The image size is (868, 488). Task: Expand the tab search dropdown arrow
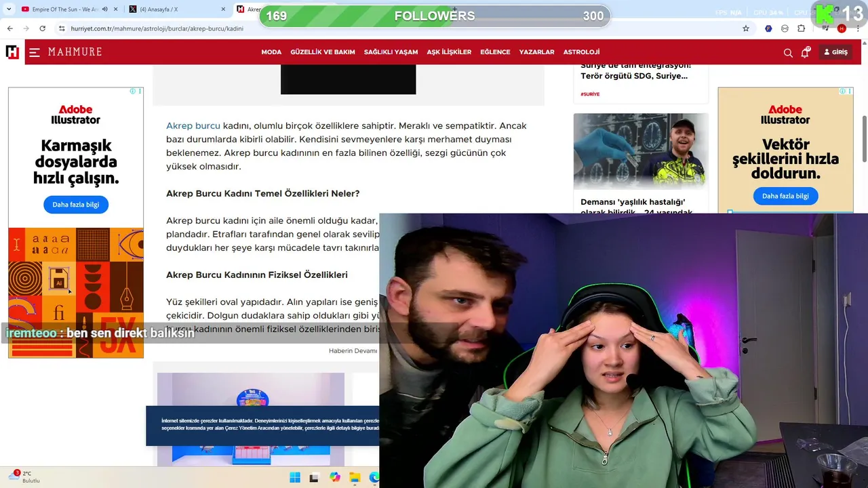pyautogui.click(x=9, y=9)
